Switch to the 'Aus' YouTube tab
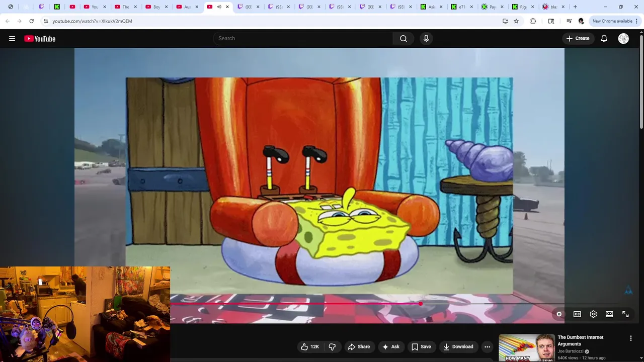 point(188,7)
